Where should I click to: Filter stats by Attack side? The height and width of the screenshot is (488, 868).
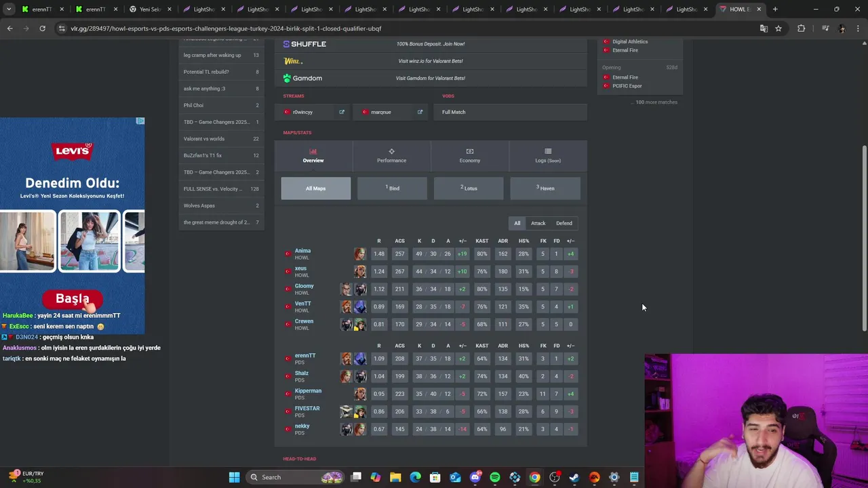(x=538, y=223)
